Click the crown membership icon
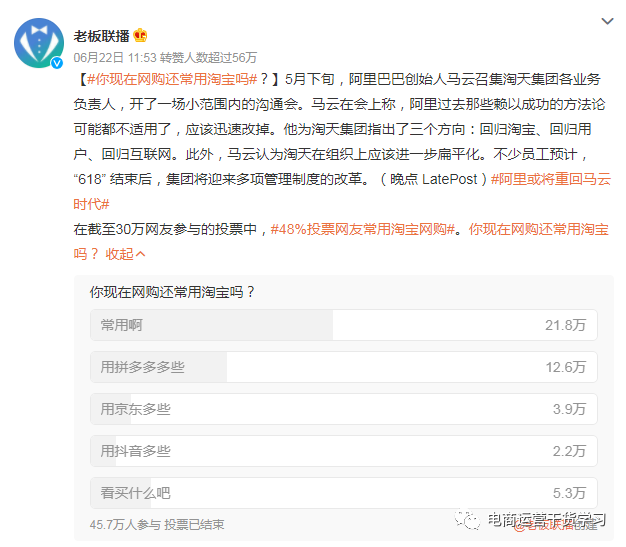626x547 pixels. coord(140,36)
